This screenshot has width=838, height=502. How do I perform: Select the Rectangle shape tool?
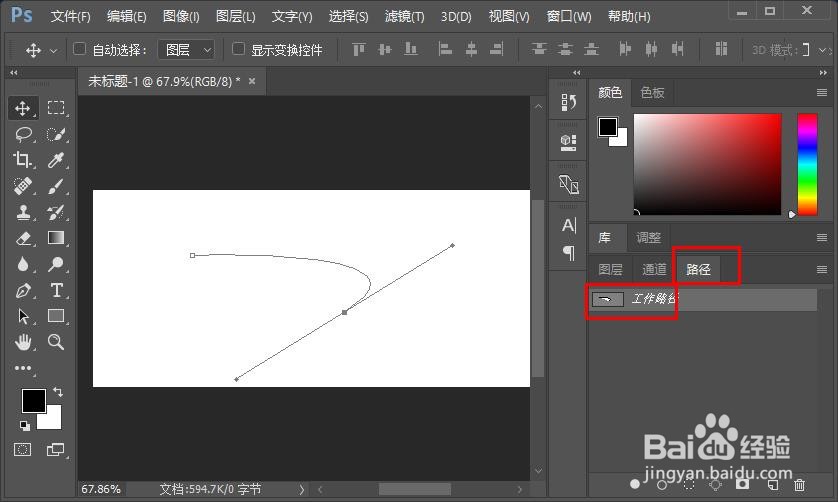click(x=56, y=316)
